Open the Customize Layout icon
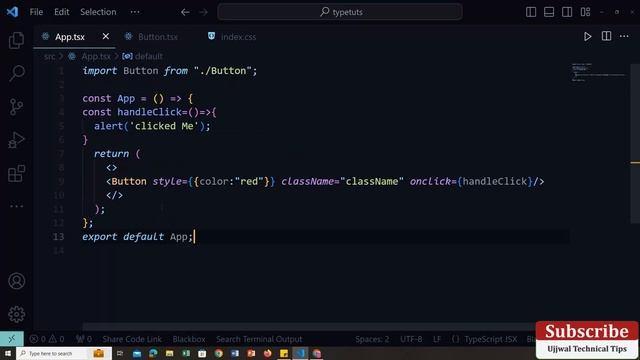Image resolution: width=640 pixels, height=360 pixels. pos(585,12)
